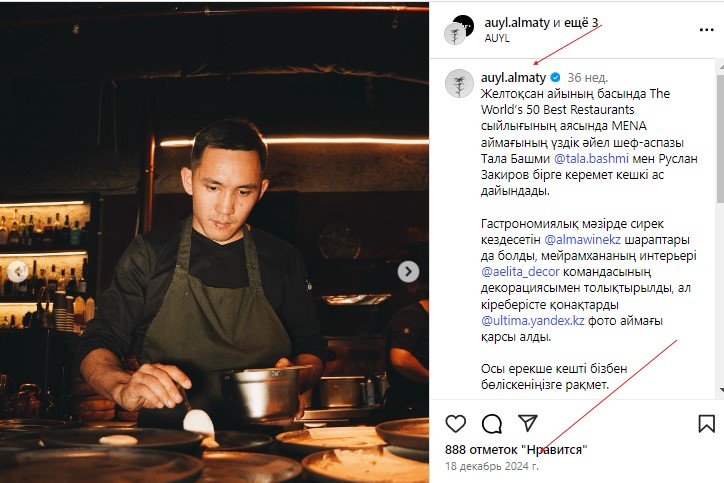Click the verified badge next to auyl.almaty
Image resolution: width=724 pixels, height=483 pixels.
[555, 77]
